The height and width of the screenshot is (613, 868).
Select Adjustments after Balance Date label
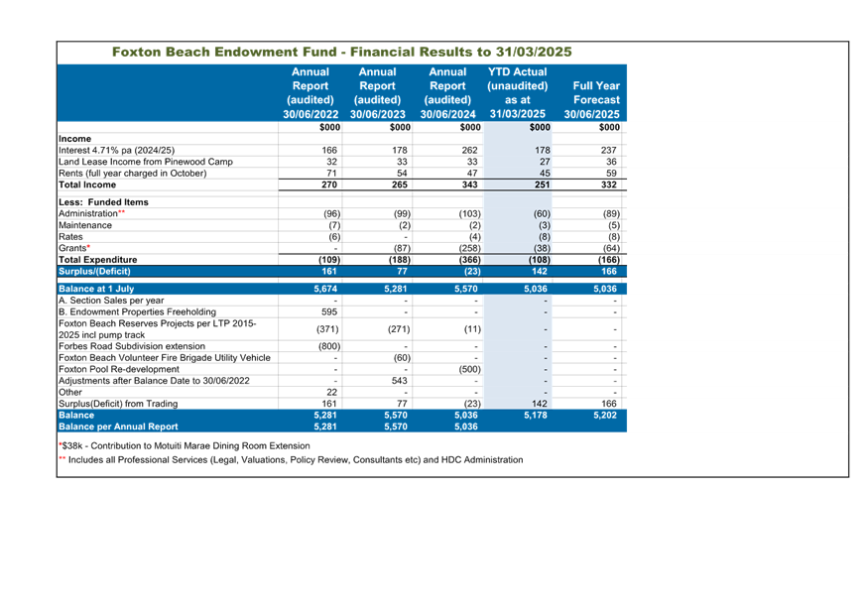click(x=154, y=381)
